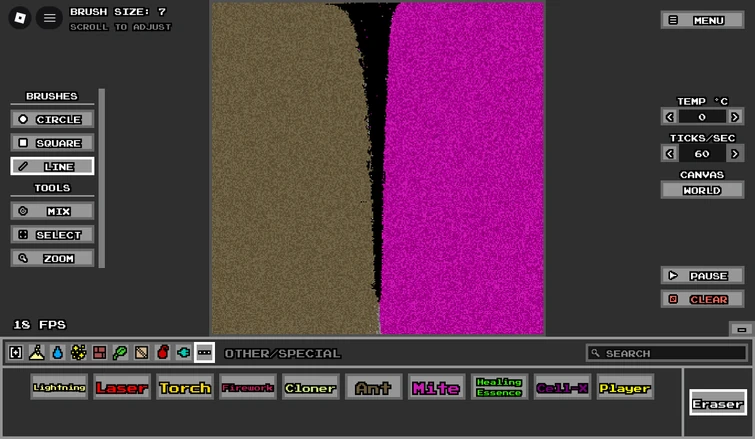The image size is (755, 439).
Task: Activate the Select tool
Action: [x=52, y=234]
